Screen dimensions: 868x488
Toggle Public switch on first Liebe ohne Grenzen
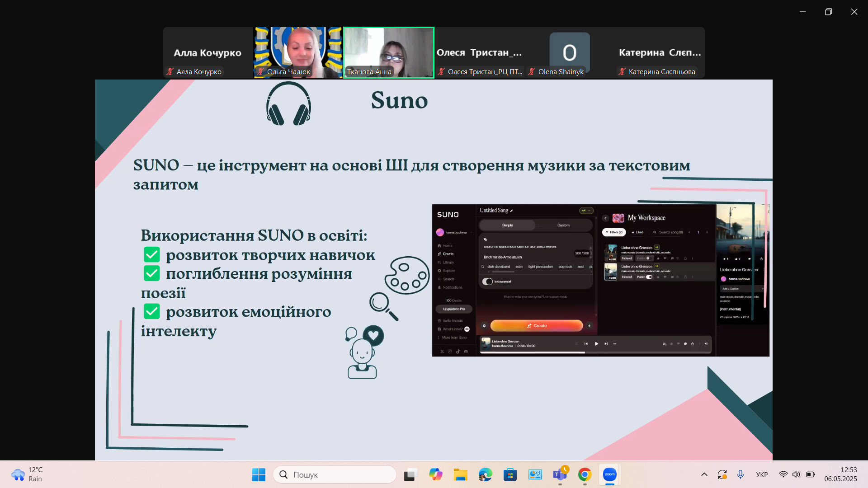(x=648, y=258)
